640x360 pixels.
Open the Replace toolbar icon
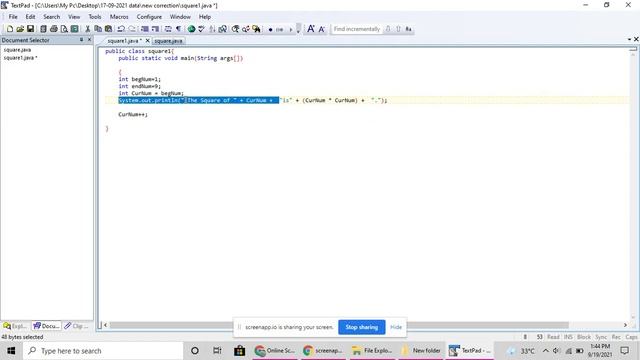(246, 29)
